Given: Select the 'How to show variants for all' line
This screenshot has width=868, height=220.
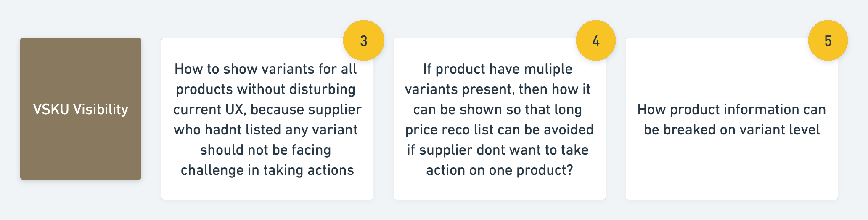Looking at the screenshot, I should click(266, 69).
